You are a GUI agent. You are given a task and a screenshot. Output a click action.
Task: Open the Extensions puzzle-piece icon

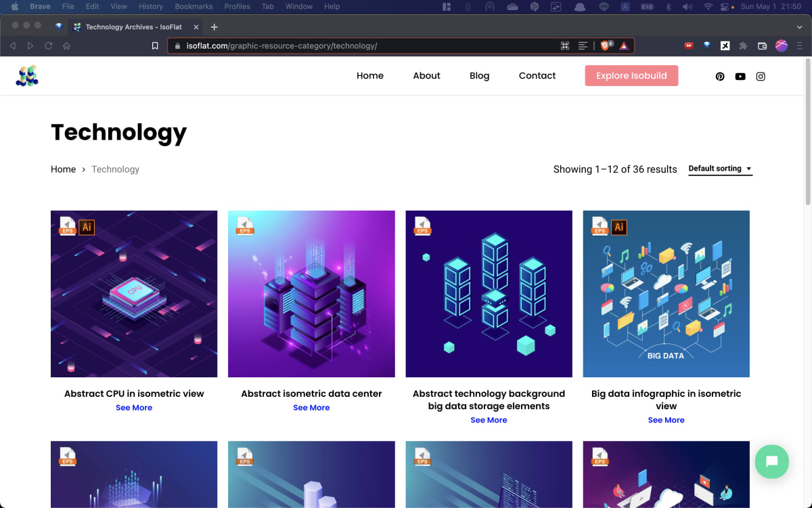pyautogui.click(x=744, y=46)
